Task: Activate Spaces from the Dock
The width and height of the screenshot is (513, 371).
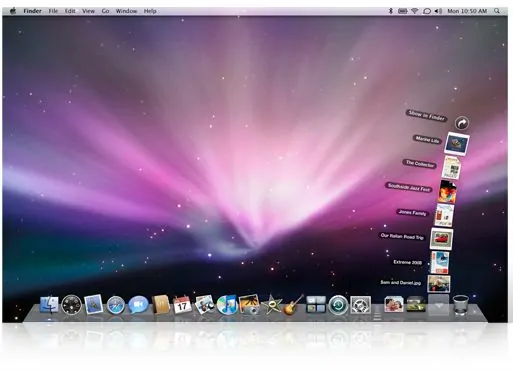Action: tap(316, 304)
